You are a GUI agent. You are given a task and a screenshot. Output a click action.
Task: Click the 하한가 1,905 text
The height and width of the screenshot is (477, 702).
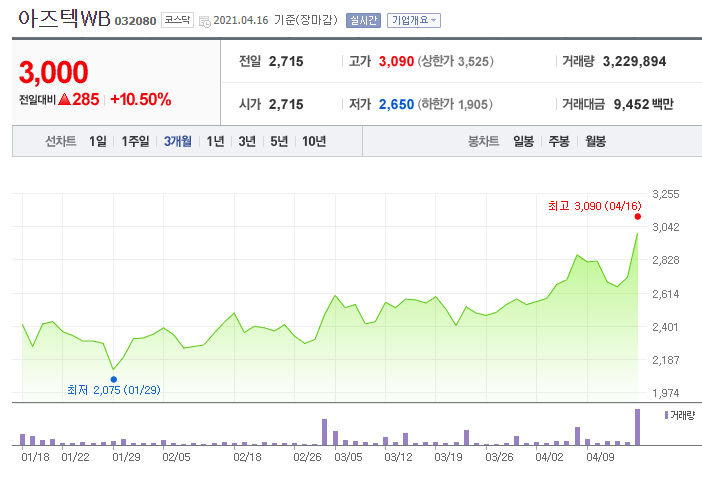455,104
